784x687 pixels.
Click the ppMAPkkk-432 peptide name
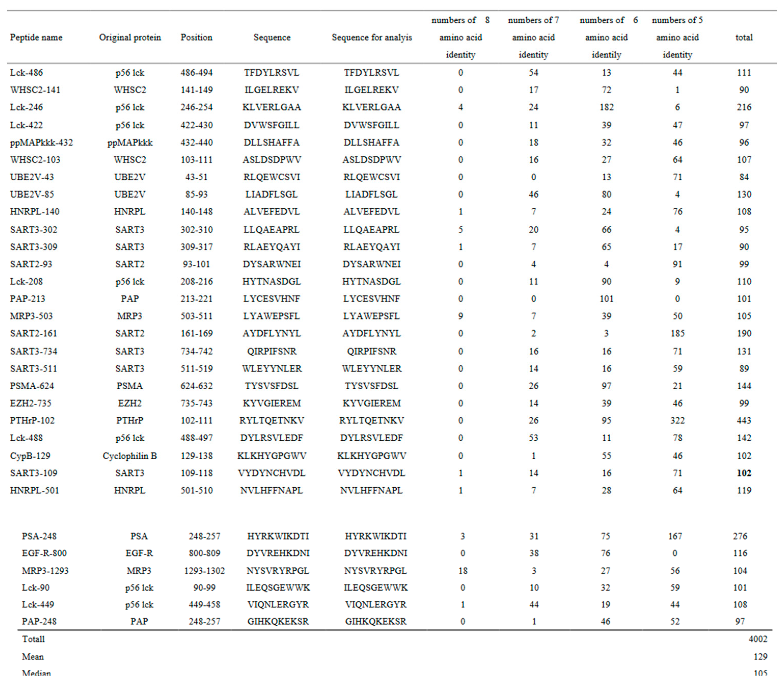(42, 143)
